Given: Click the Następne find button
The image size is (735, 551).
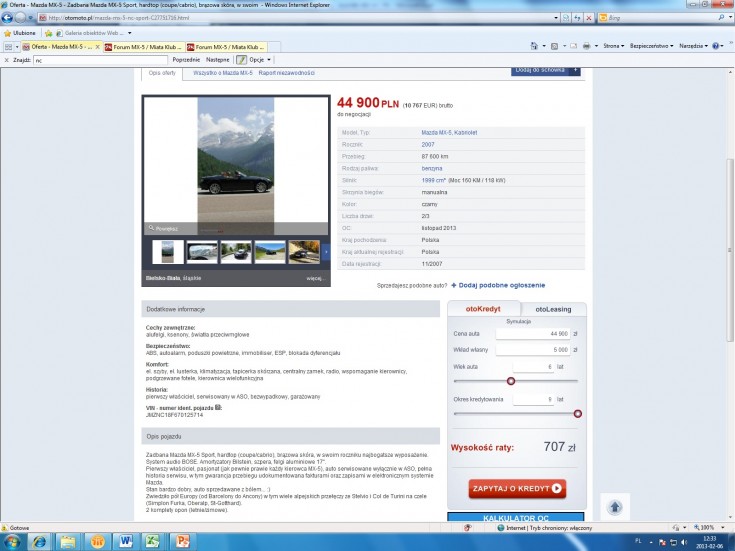Looking at the screenshot, I should click(x=218, y=60).
